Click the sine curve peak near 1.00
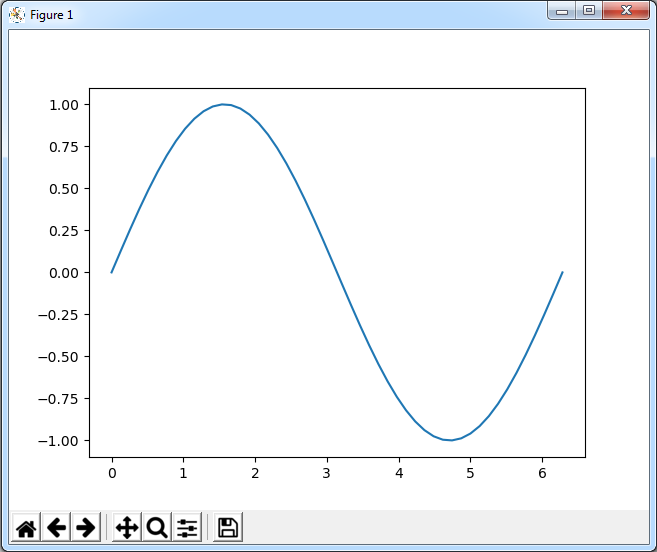 point(225,104)
